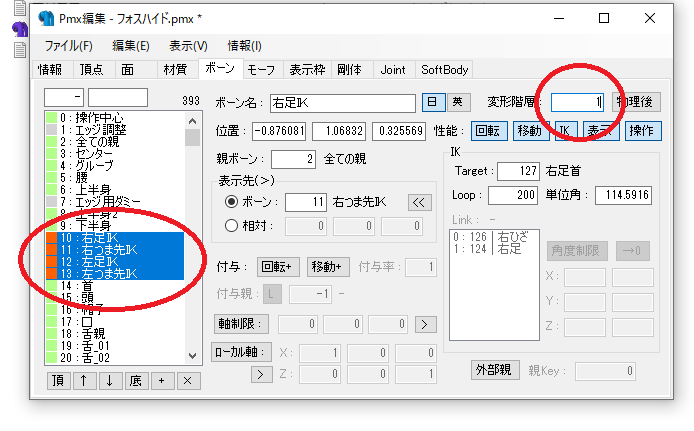Click the ボーン名 text field
The width and height of the screenshot is (694, 431).
[343, 103]
